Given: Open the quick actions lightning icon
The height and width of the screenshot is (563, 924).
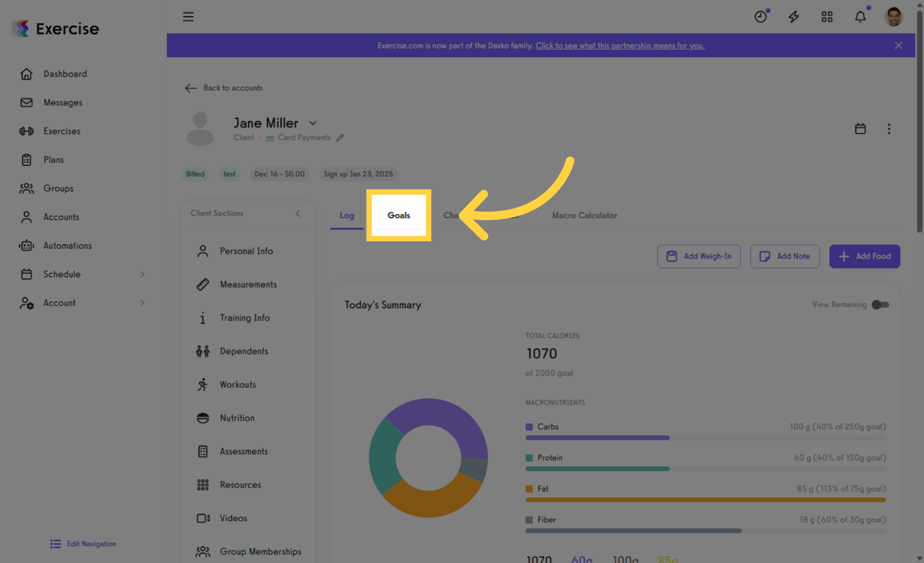Looking at the screenshot, I should pos(794,16).
